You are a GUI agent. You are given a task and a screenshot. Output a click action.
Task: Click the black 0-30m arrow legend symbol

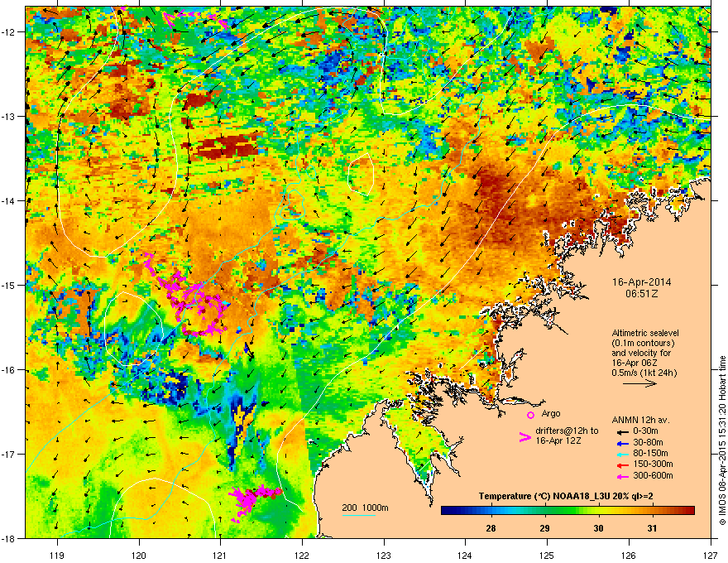[x=623, y=431]
